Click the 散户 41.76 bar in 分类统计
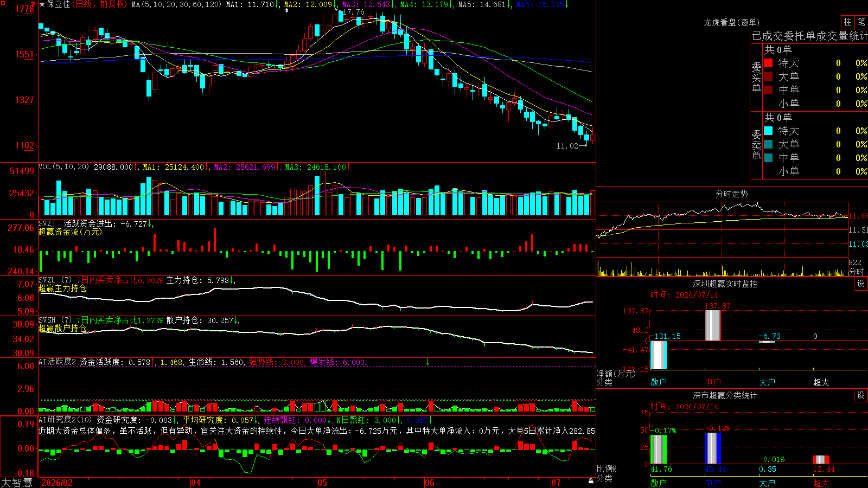 (x=658, y=450)
